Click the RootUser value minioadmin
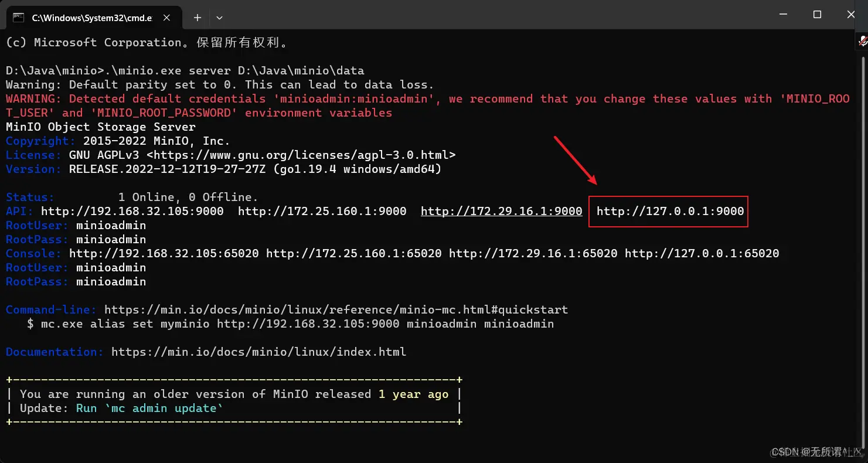 (111, 225)
